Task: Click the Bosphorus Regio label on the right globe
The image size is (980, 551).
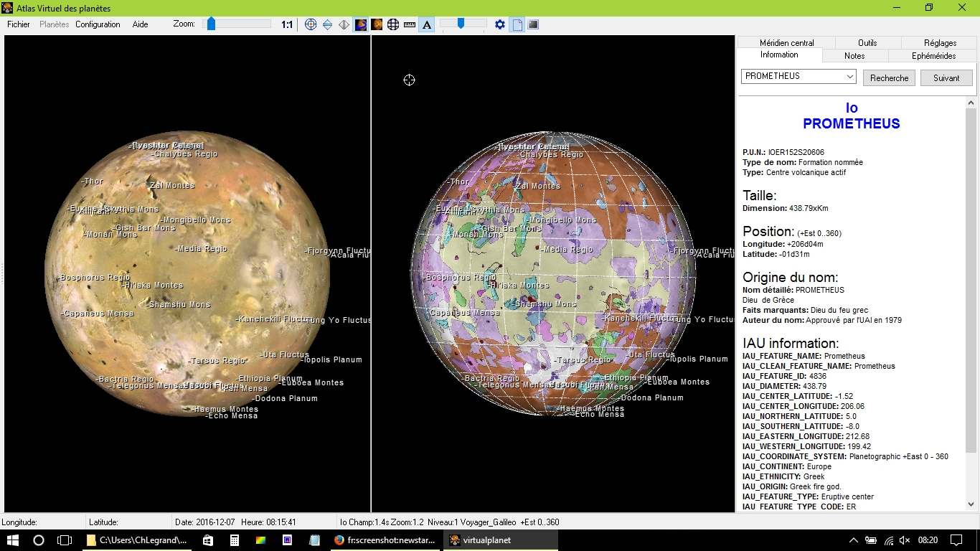Action: click(460, 278)
